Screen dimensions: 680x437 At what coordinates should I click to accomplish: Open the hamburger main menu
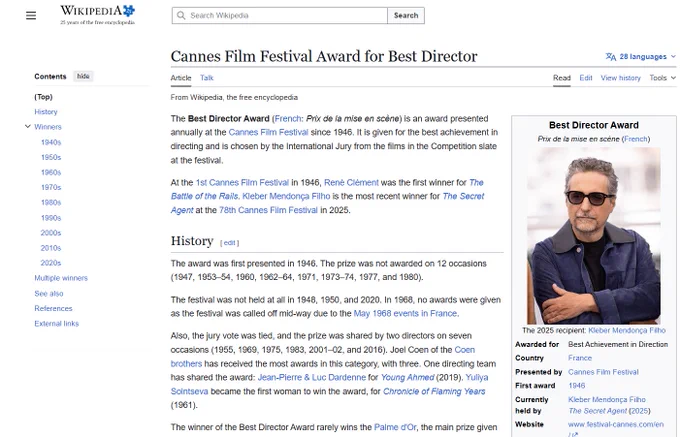pyautogui.click(x=31, y=16)
